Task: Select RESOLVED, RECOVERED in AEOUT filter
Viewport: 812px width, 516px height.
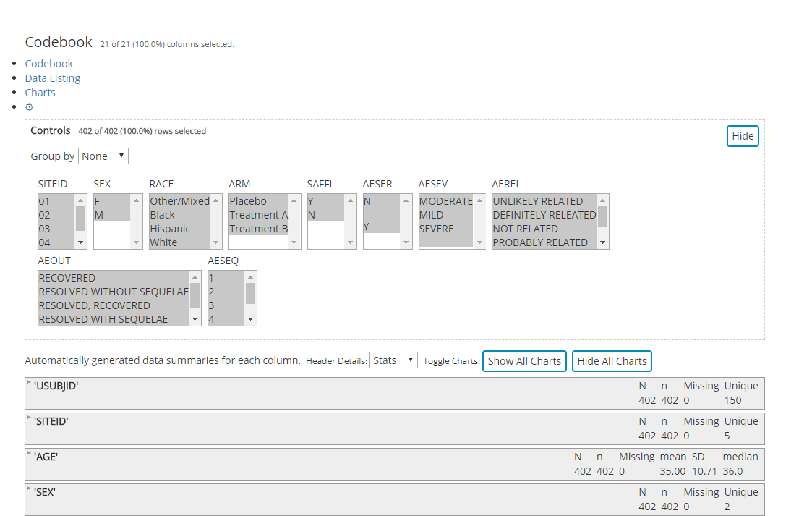Action: 114,305
